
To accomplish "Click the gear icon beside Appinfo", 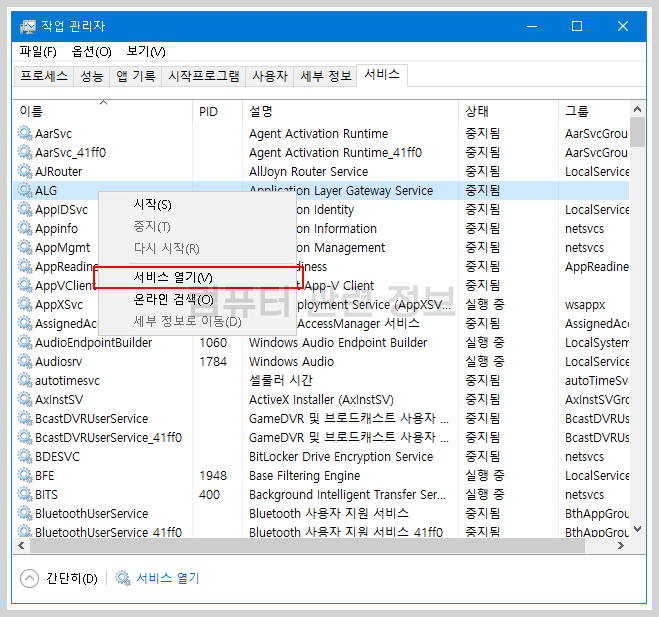I will 25,229.
